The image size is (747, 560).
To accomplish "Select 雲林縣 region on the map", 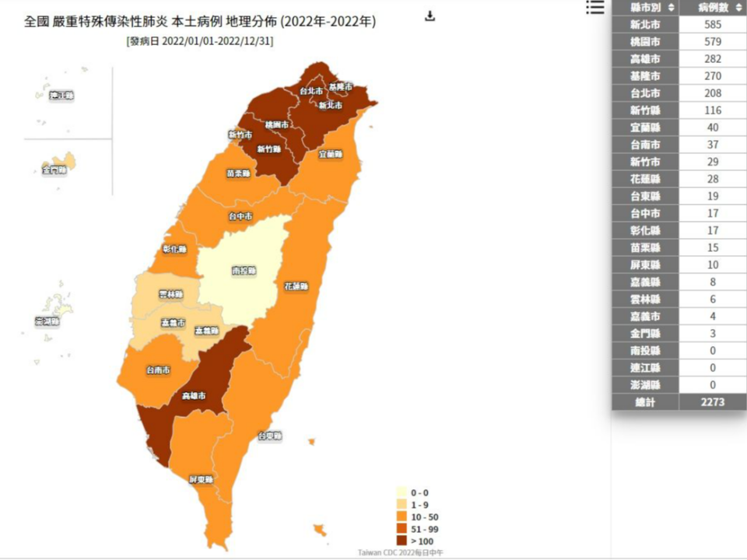I will coord(170,294).
